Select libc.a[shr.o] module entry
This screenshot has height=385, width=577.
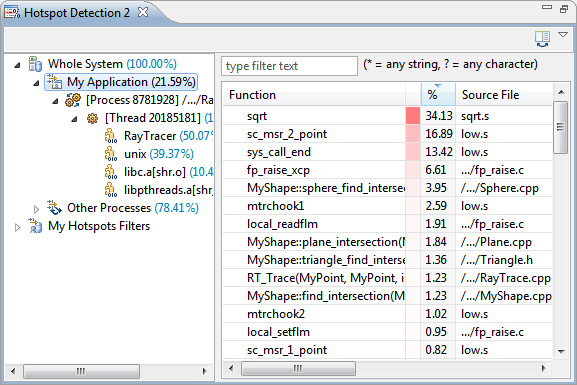pyautogui.click(x=168, y=172)
